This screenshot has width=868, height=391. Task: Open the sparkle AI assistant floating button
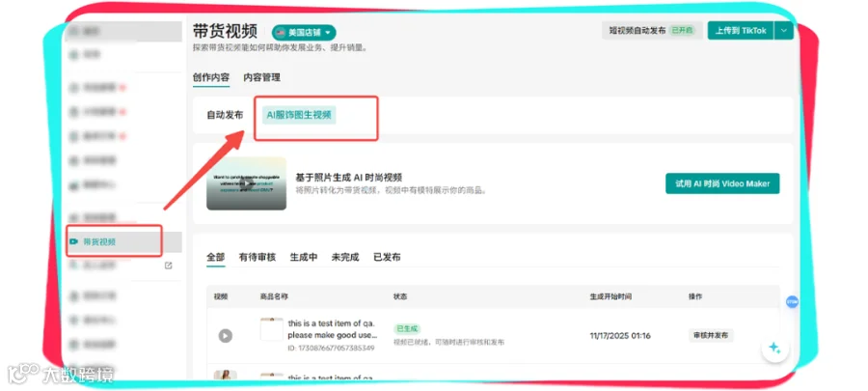[x=774, y=349]
